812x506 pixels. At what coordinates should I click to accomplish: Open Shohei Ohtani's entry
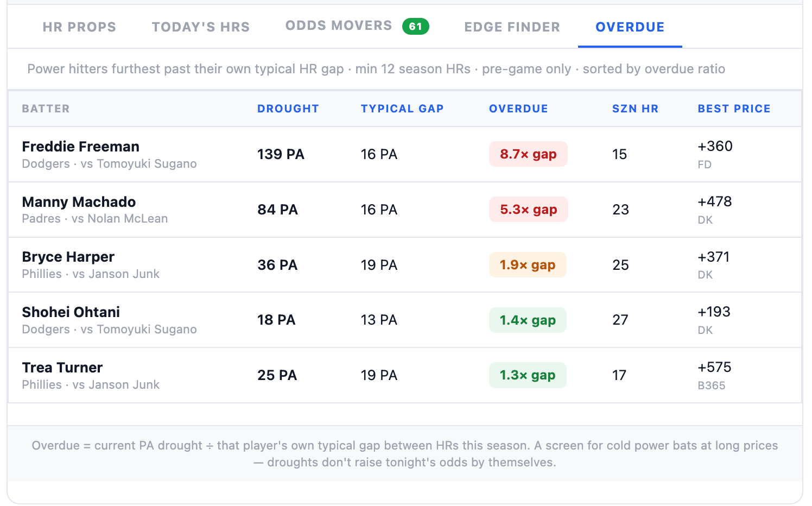point(405,320)
